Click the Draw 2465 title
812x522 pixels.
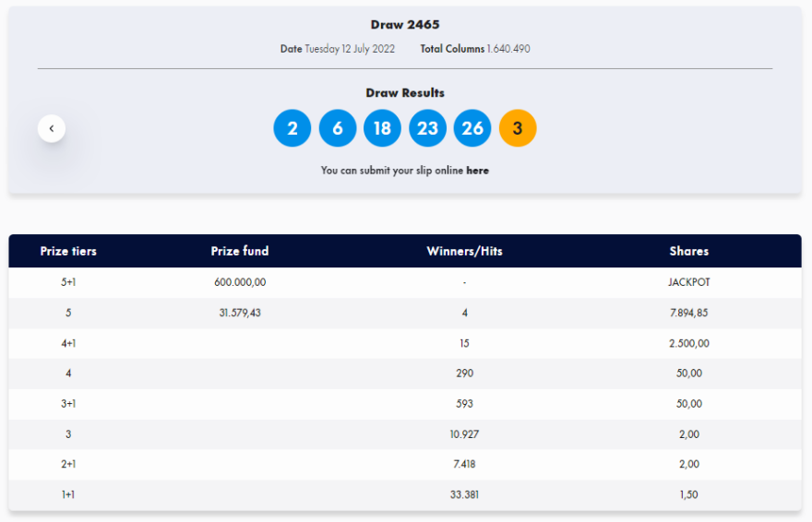coord(405,25)
